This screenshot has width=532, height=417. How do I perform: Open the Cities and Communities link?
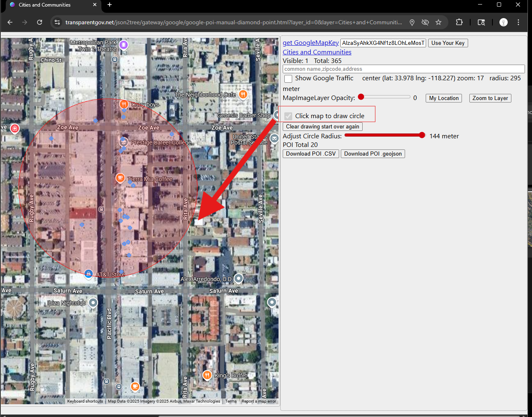[x=317, y=52]
